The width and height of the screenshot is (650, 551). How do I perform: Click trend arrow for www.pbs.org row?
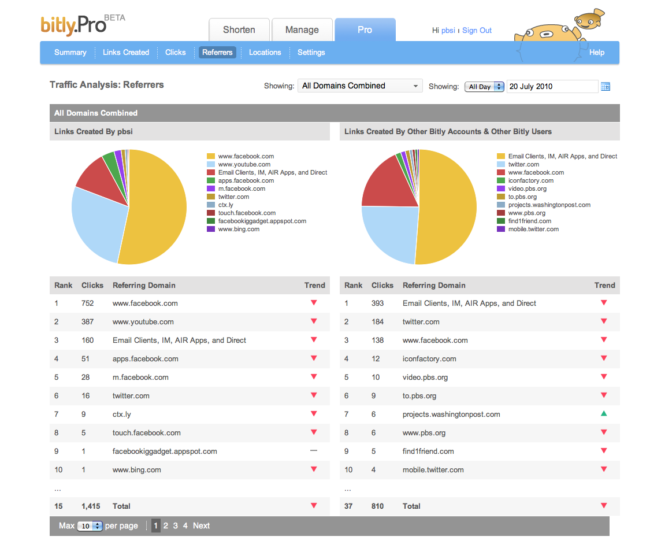pyautogui.click(x=604, y=432)
